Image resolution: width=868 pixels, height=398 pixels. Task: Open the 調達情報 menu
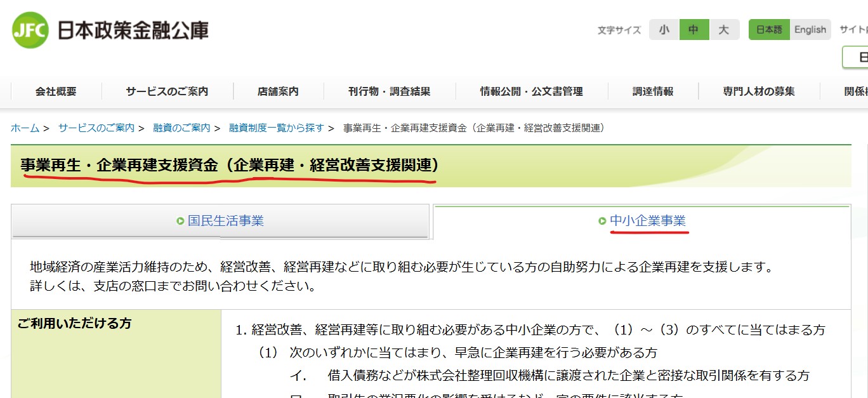point(653,91)
